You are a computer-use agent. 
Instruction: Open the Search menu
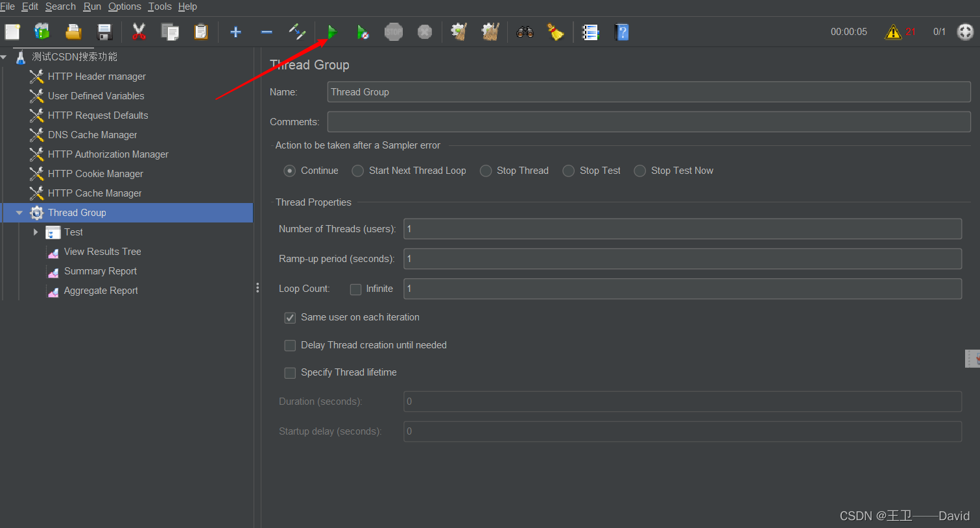60,6
